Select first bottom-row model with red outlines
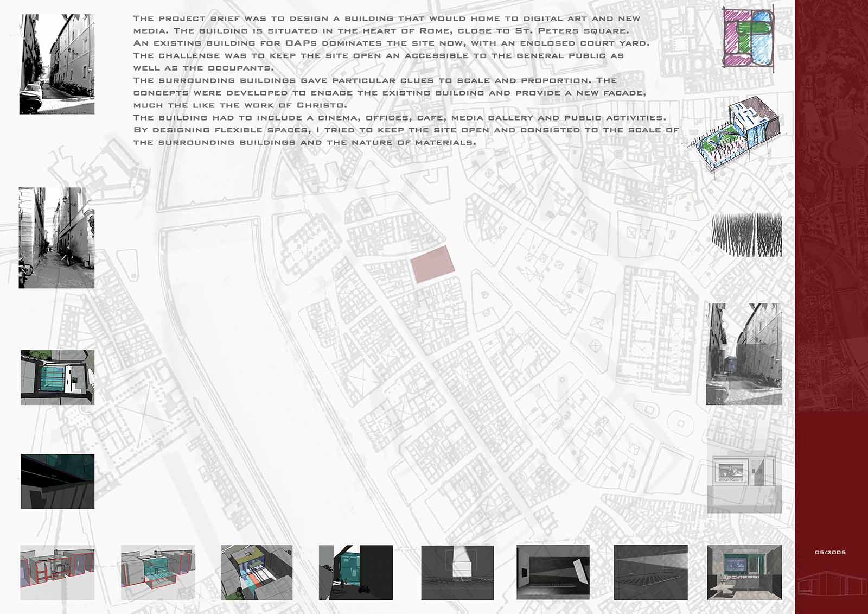 click(x=57, y=573)
